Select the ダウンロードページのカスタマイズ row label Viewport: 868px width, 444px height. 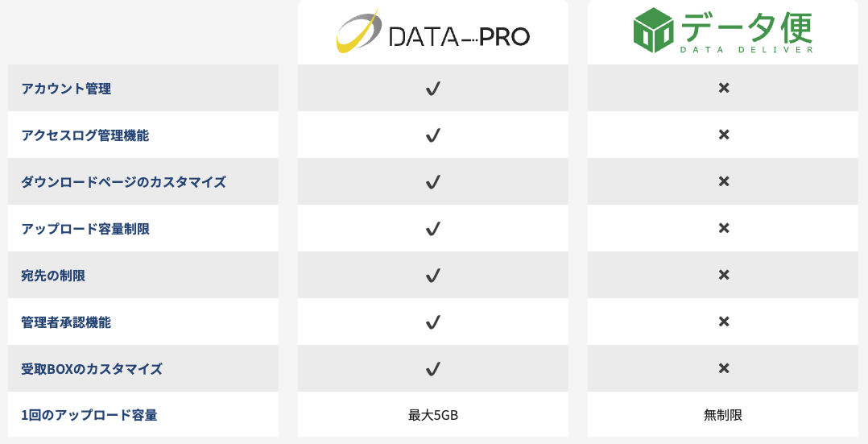123,182
